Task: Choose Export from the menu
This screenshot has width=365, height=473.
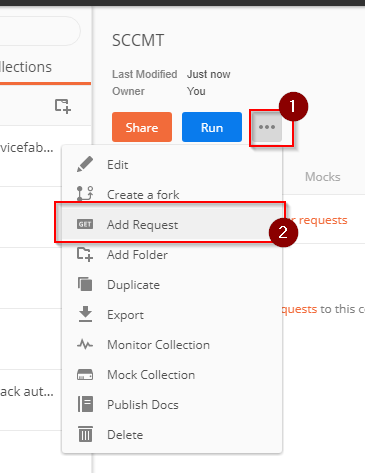Action: (x=172, y=315)
